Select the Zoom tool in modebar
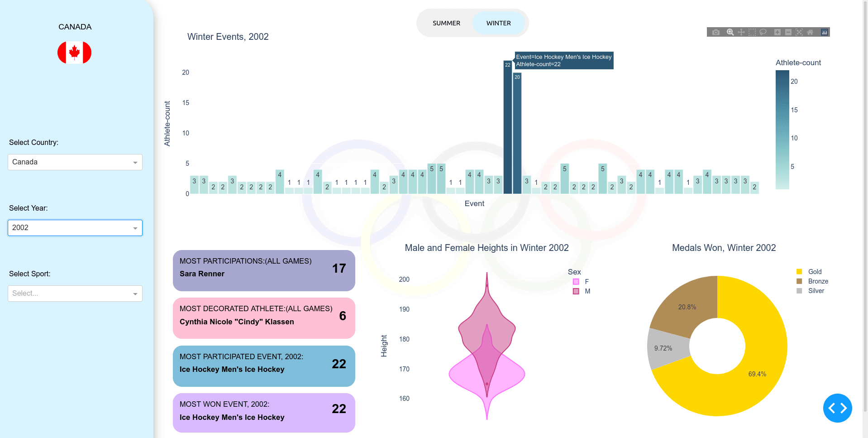This screenshot has height=438, width=868. (x=730, y=32)
